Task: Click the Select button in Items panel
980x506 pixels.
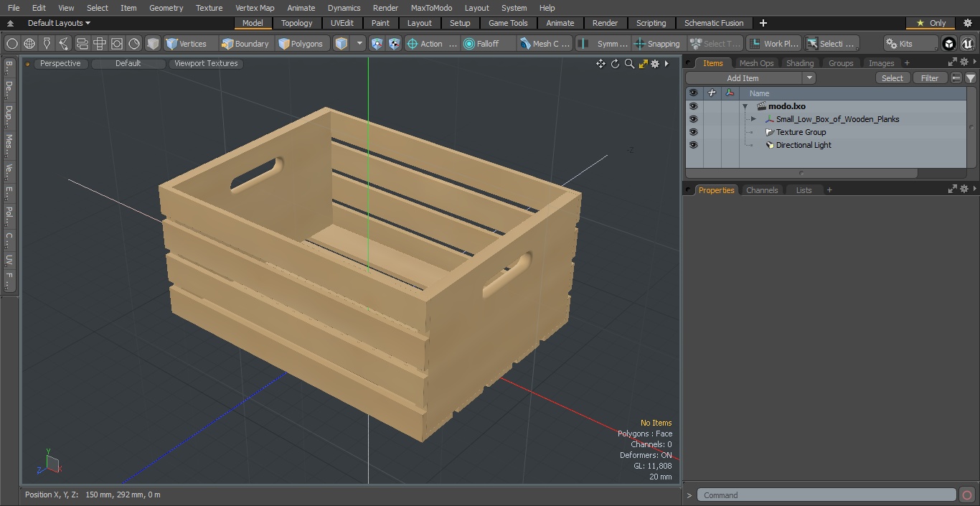Action: point(892,78)
